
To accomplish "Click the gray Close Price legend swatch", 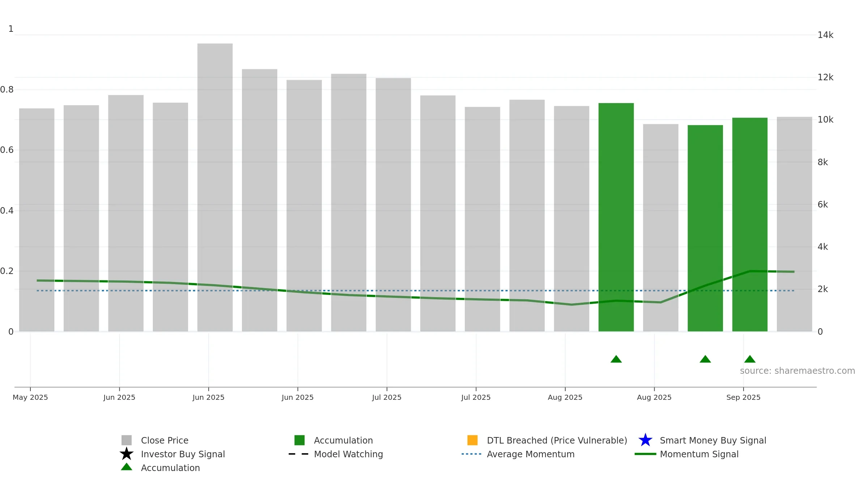I will coord(127,440).
